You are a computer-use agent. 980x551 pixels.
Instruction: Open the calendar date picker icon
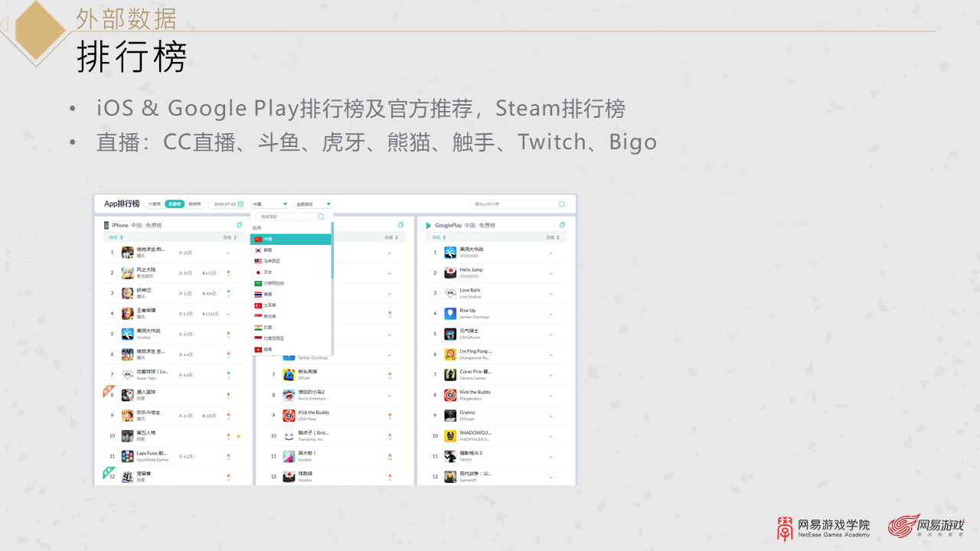[240, 204]
